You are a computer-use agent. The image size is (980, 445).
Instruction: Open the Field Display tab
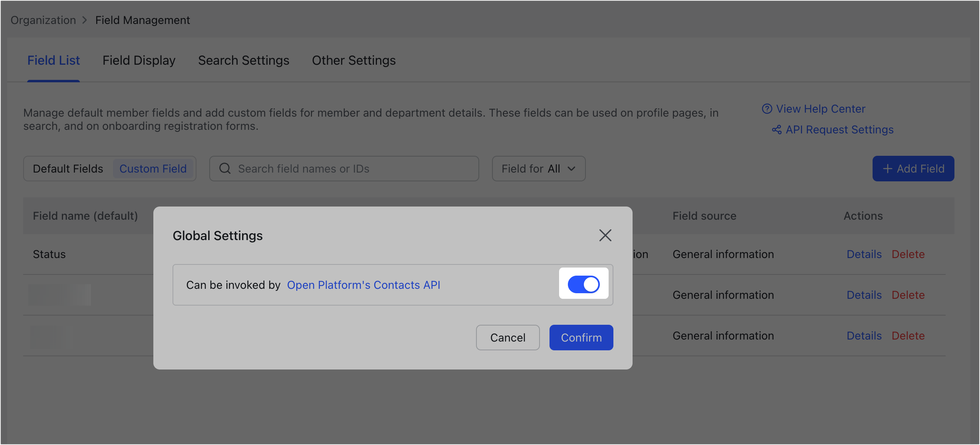tap(139, 60)
